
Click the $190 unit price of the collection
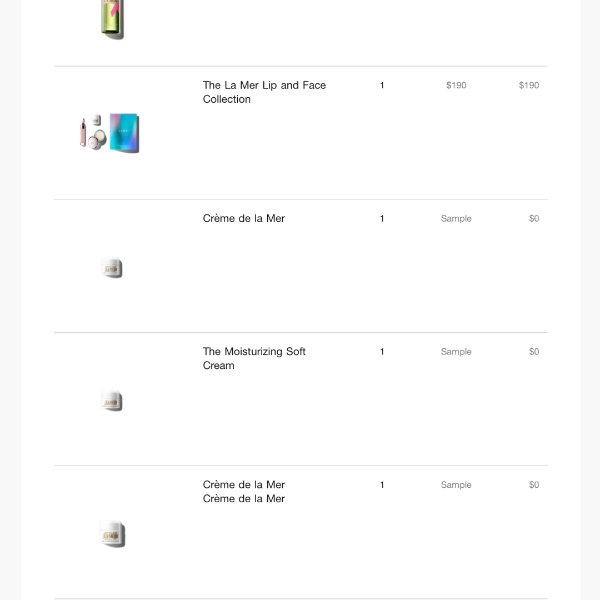pyautogui.click(x=456, y=85)
